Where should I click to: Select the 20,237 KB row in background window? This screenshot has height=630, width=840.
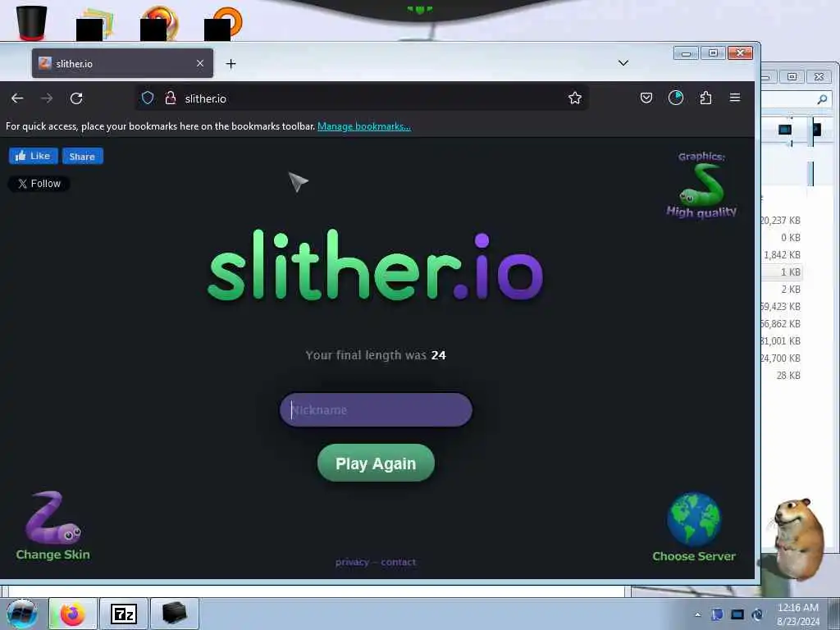pyautogui.click(x=781, y=220)
